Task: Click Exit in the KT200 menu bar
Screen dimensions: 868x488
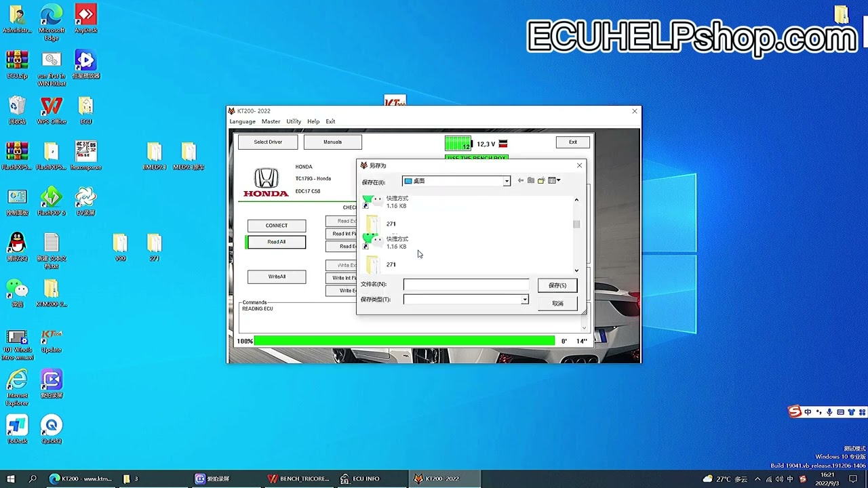Action: coord(330,121)
